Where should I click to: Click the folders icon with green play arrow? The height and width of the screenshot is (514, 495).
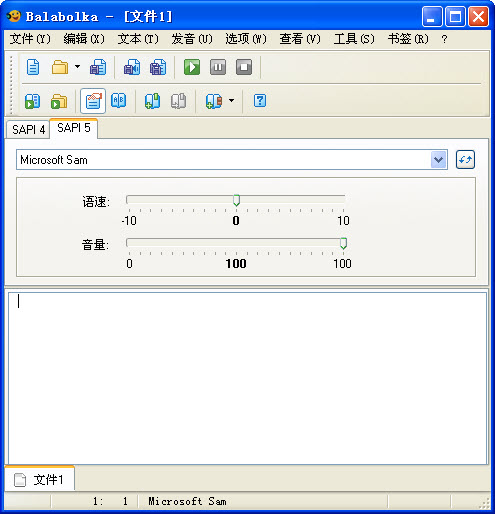[x=59, y=101]
